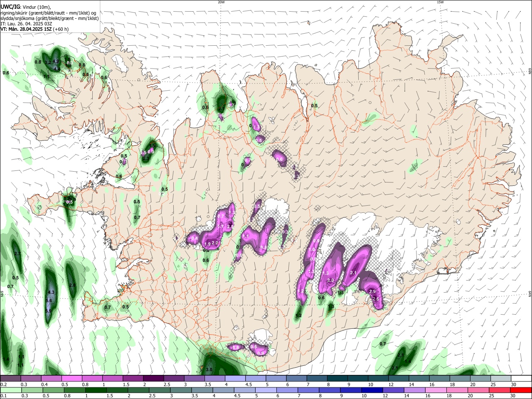The height and width of the screenshot is (399, 532).
Task: Select the darkest green swatch labeled 1 in lower legend
Action: tap(96, 390)
